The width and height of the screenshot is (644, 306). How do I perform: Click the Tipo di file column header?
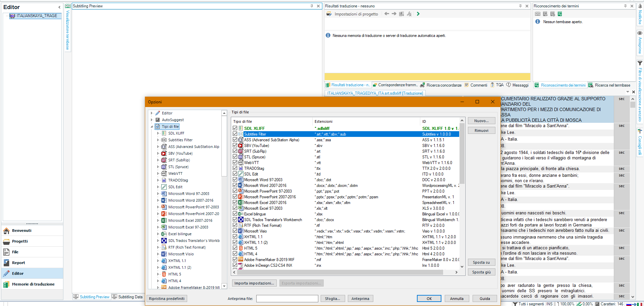(x=272, y=121)
